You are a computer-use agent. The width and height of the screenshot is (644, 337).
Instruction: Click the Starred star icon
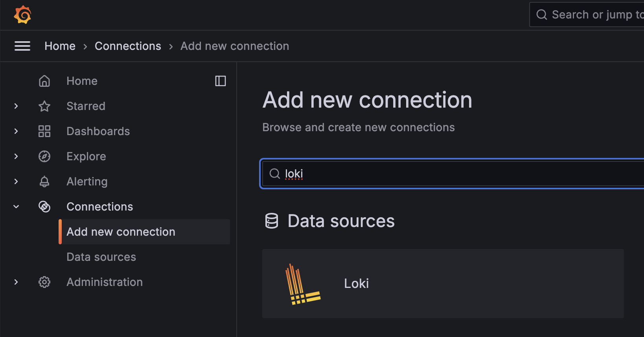pos(44,106)
